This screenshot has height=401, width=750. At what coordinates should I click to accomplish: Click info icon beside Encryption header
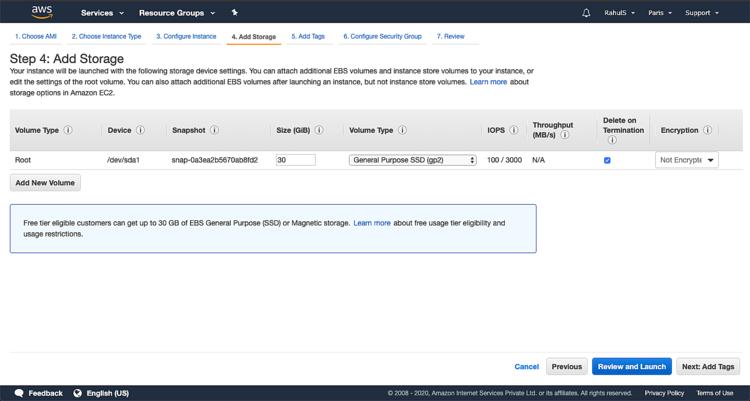point(708,130)
